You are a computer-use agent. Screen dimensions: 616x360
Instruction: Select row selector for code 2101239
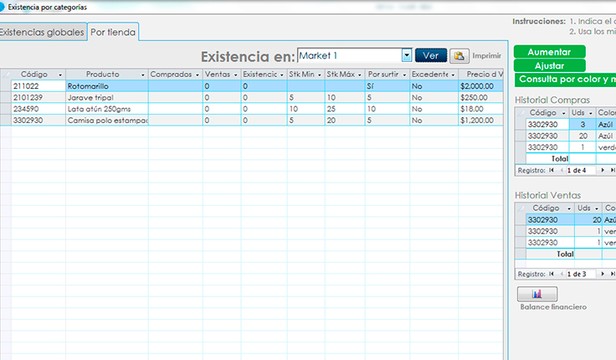(x=6, y=97)
